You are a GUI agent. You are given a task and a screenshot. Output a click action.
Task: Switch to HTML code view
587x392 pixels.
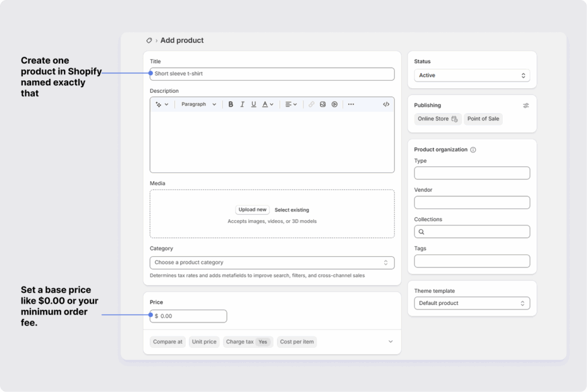tap(386, 104)
